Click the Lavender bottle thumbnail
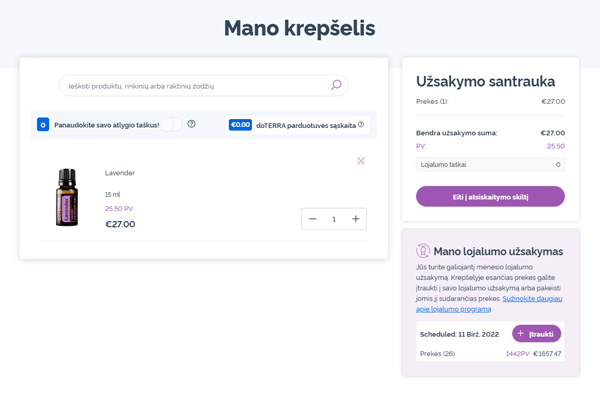The width and height of the screenshot is (600, 400). click(x=67, y=197)
